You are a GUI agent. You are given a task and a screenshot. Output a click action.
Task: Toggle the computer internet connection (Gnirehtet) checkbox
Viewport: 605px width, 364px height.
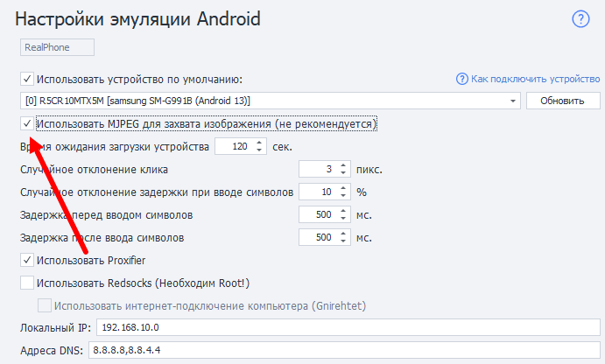[45, 305]
